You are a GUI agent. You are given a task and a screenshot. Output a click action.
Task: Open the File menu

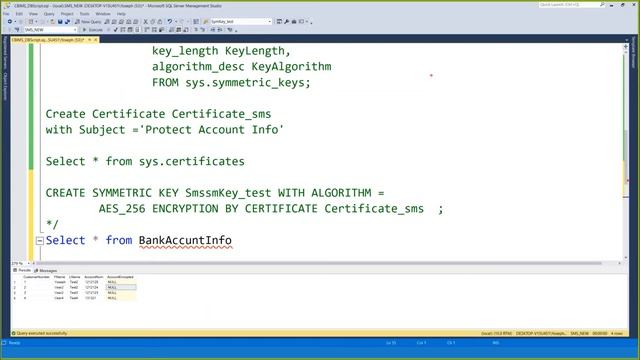tap(6, 14)
